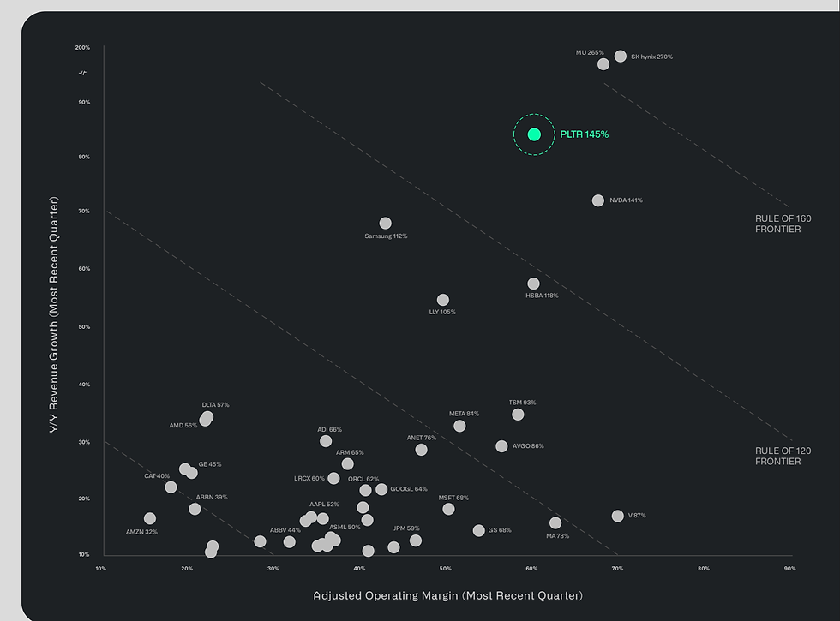Click the "200%" y-axis tick label

tap(82, 48)
